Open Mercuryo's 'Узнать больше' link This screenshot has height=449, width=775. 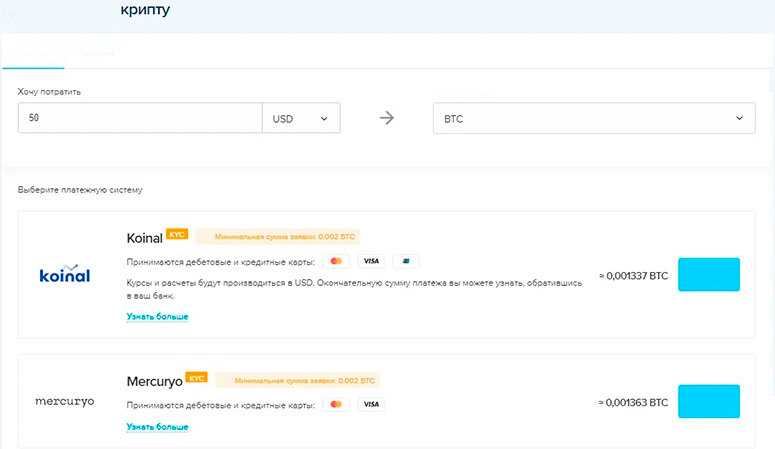(157, 427)
